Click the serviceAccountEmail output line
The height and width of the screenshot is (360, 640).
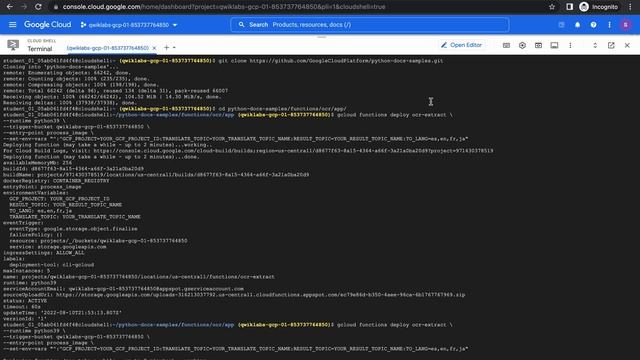tap(123, 289)
